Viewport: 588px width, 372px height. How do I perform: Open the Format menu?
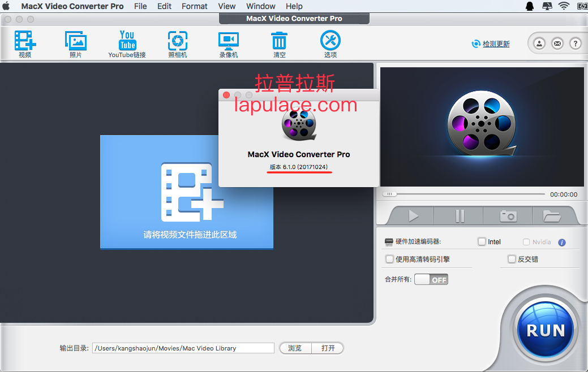(x=194, y=6)
